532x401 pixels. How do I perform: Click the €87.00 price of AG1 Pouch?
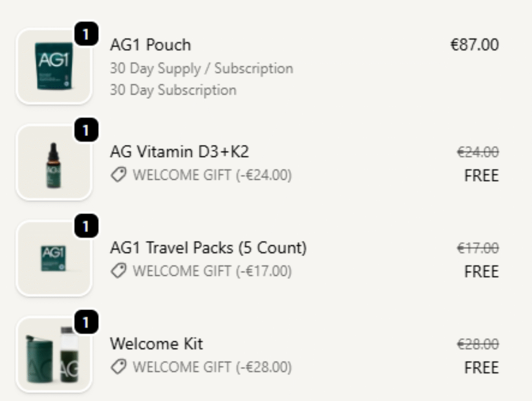click(474, 45)
